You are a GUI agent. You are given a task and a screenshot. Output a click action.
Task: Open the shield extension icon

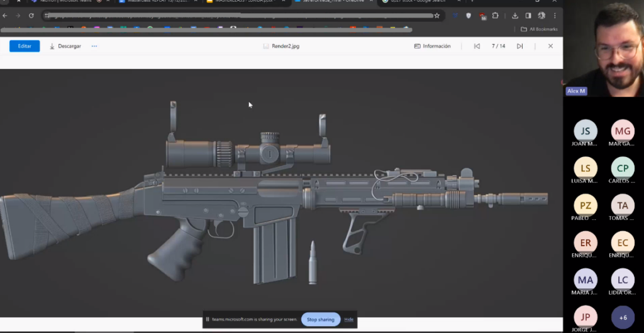469,16
